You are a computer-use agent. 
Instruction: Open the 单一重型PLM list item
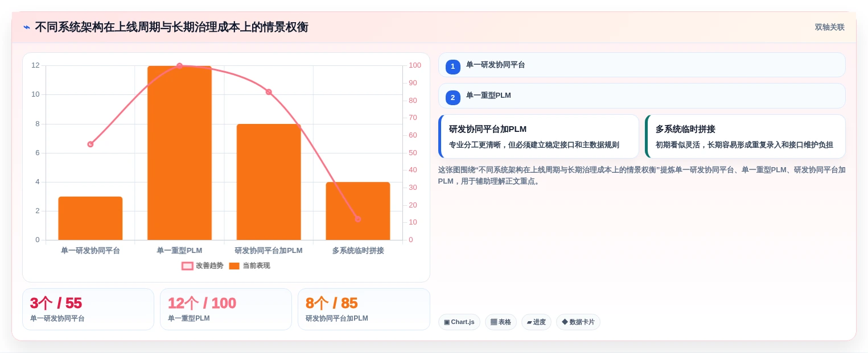(x=641, y=95)
